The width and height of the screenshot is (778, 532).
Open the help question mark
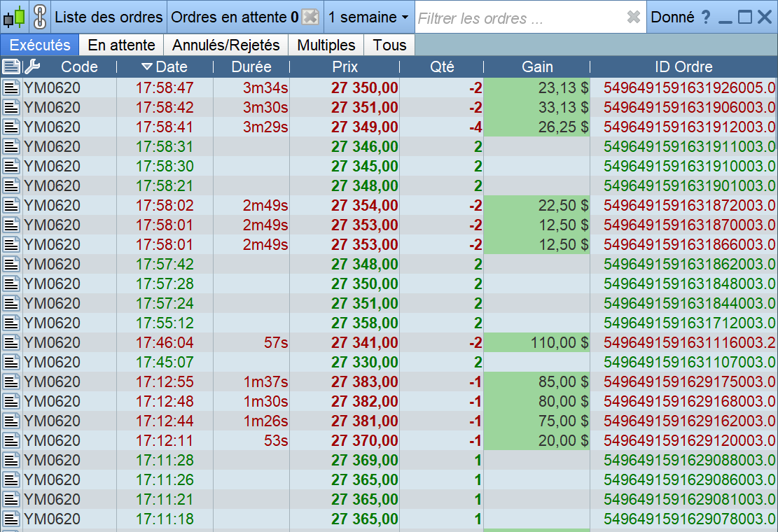(706, 17)
